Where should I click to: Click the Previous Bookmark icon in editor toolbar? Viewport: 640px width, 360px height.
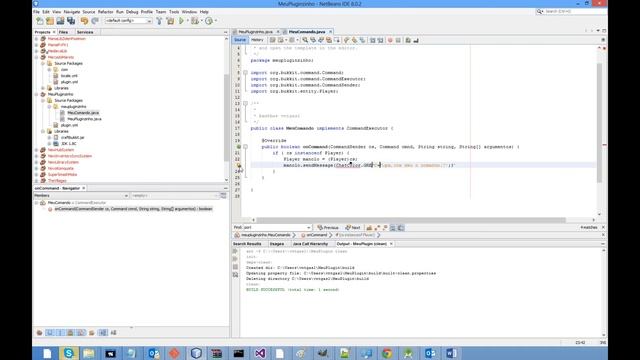tap(347, 40)
